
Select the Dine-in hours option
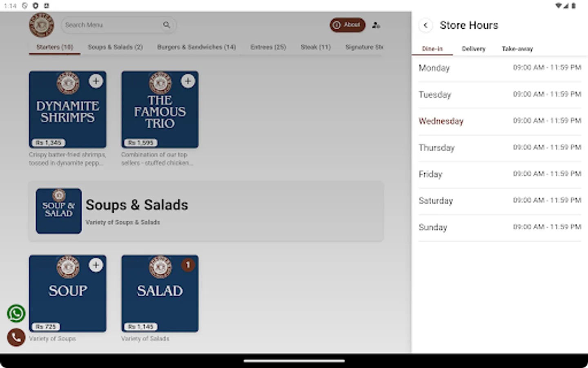pos(433,49)
